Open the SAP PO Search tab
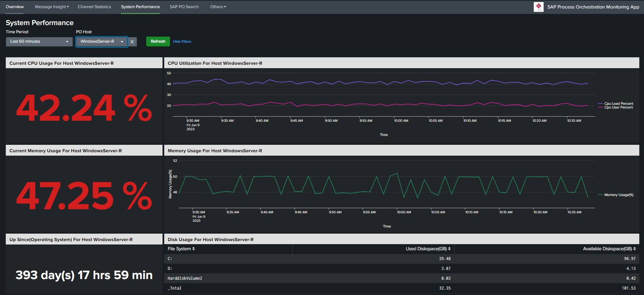Screen dimensions: 644x295 [184, 7]
